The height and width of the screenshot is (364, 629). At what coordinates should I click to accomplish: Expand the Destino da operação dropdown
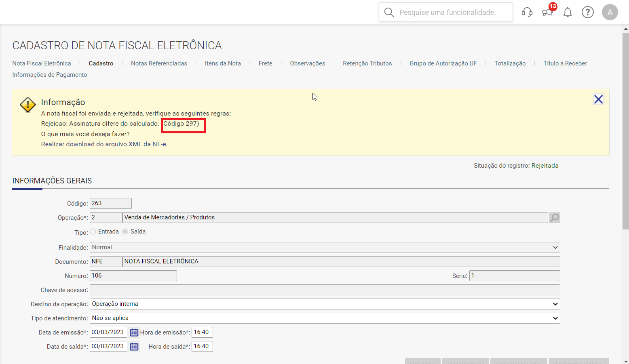pyautogui.click(x=325, y=304)
